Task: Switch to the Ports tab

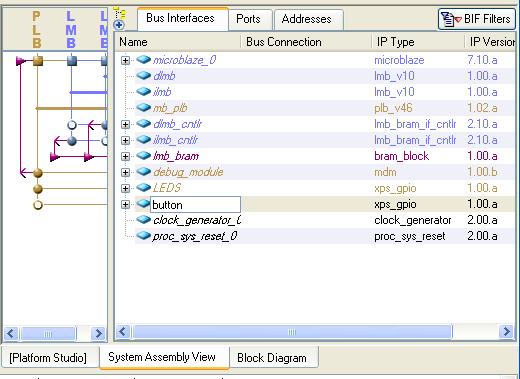Action: (x=250, y=19)
